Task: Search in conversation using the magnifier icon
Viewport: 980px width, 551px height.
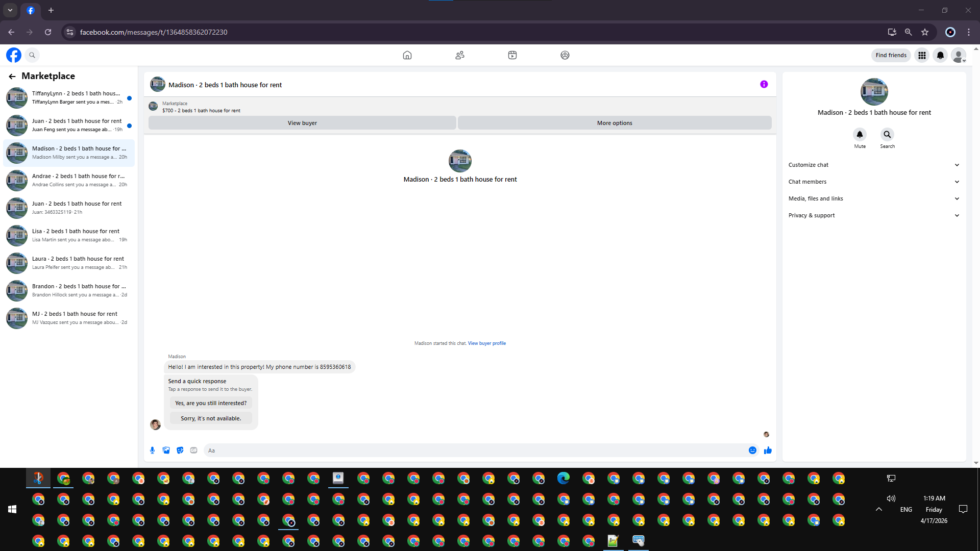Action: pos(887,135)
